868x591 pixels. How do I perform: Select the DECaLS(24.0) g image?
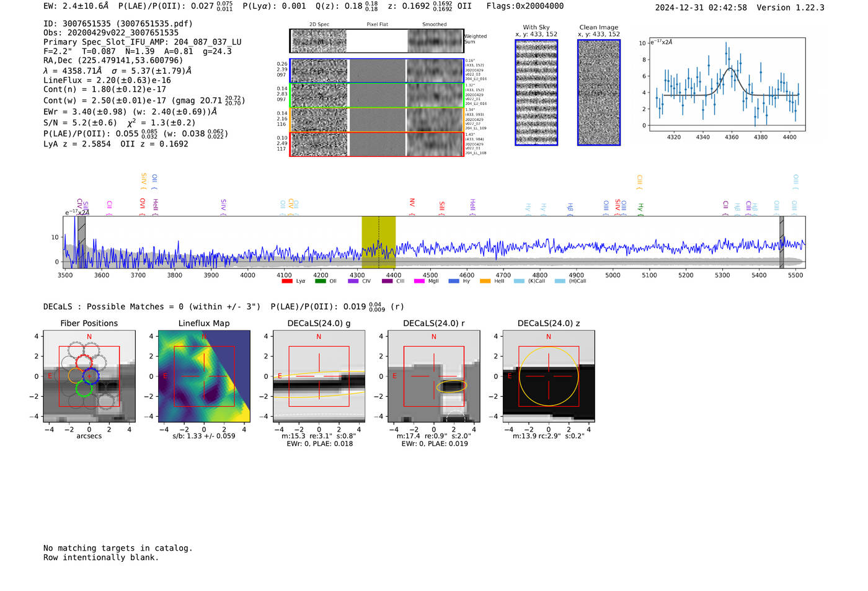coord(319,376)
